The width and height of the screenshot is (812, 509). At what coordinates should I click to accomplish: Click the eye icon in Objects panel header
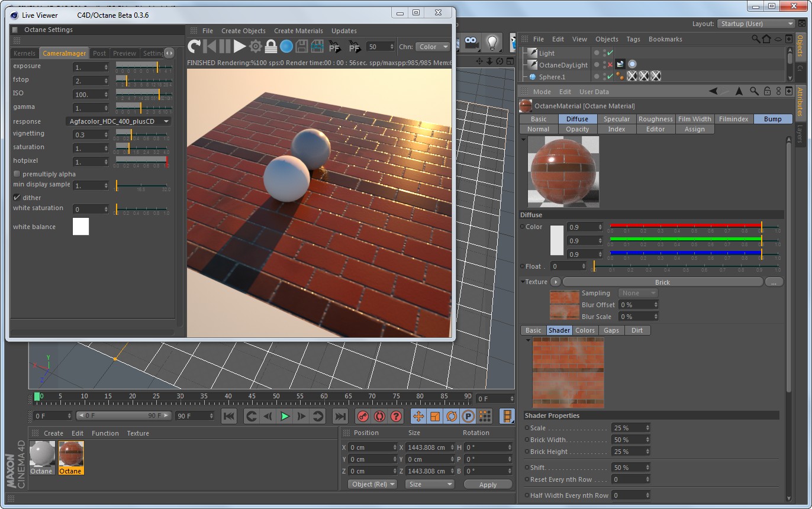(778, 39)
